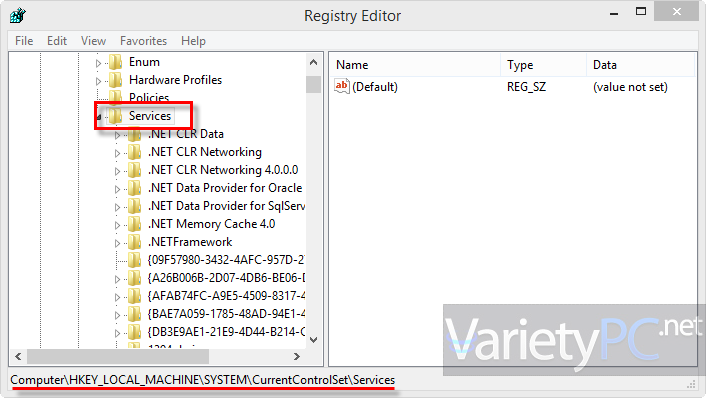Open the View menu

[93, 41]
